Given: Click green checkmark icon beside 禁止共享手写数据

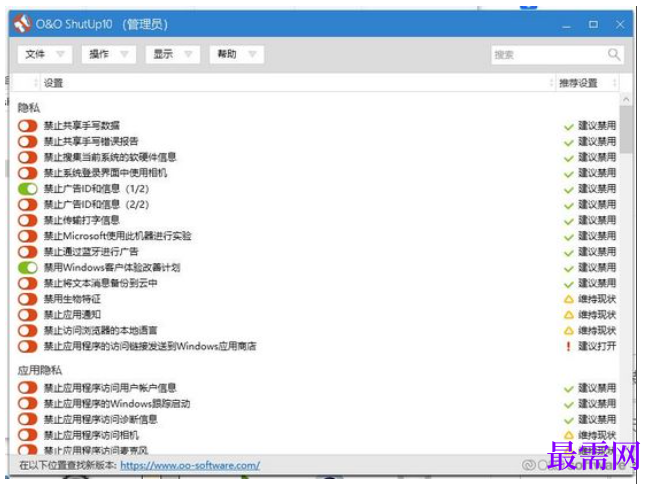Looking at the screenshot, I should [569, 126].
